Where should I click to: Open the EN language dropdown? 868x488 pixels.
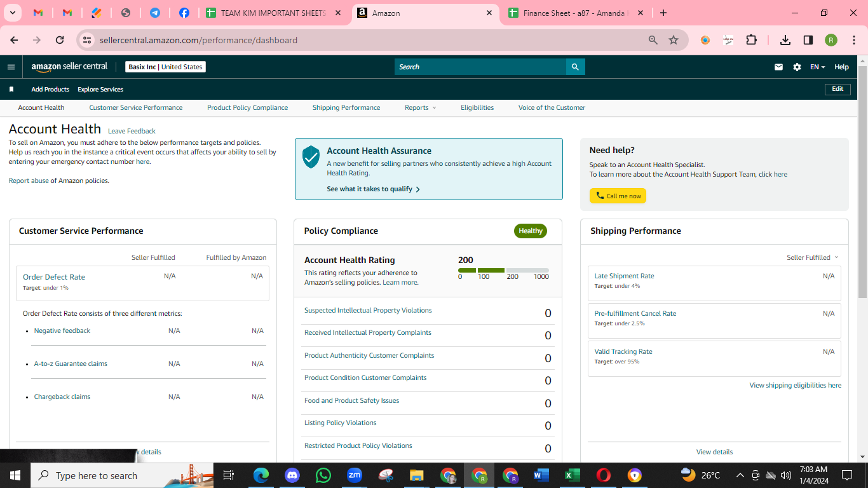(x=817, y=67)
